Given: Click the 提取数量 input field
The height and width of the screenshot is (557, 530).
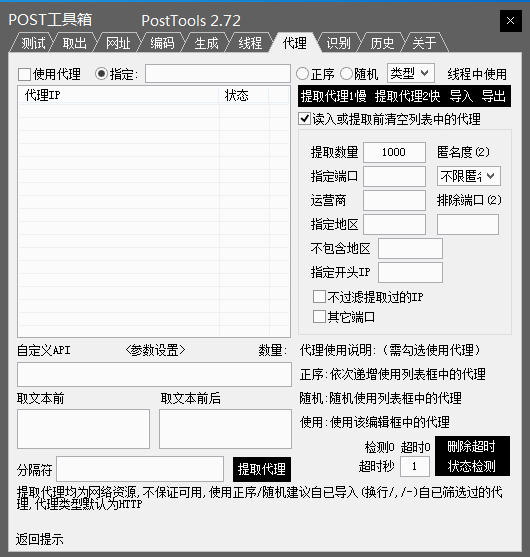Looking at the screenshot, I should [394, 152].
